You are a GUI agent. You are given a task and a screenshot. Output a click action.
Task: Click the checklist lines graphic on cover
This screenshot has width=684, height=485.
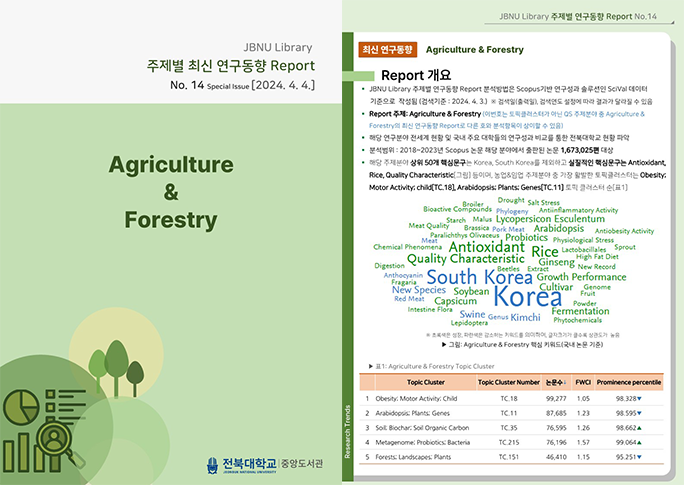(x=65, y=408)
